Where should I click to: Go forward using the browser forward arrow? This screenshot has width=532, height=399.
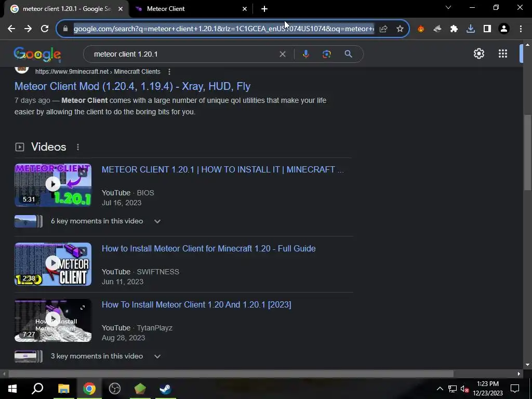coord(28,29)
